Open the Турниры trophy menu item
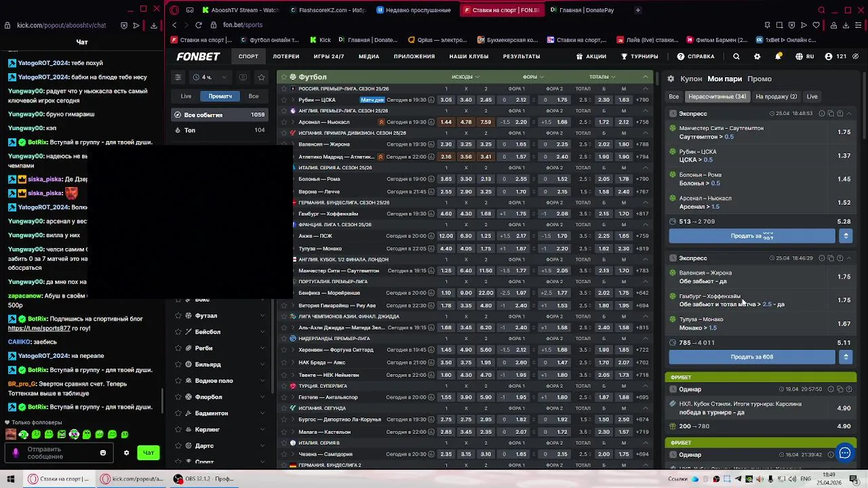This screenshot has width=868, height=488. click(x=639, y=56)
